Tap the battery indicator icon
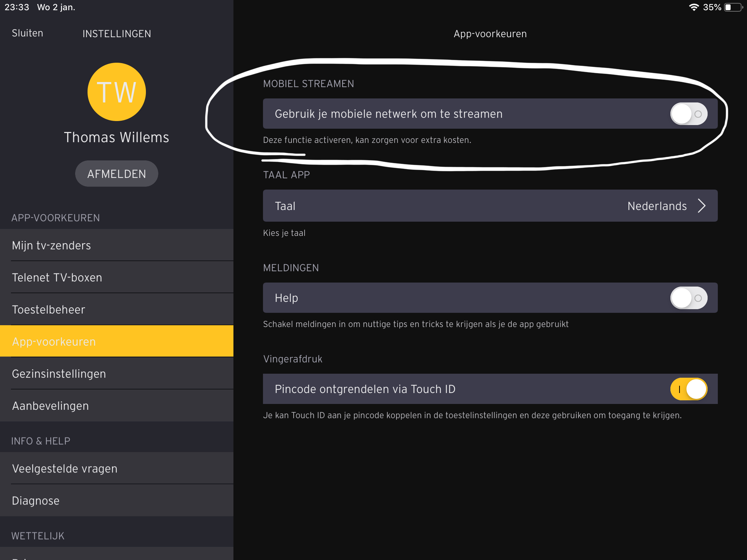The image size is (747, 560). click(733, 7)
